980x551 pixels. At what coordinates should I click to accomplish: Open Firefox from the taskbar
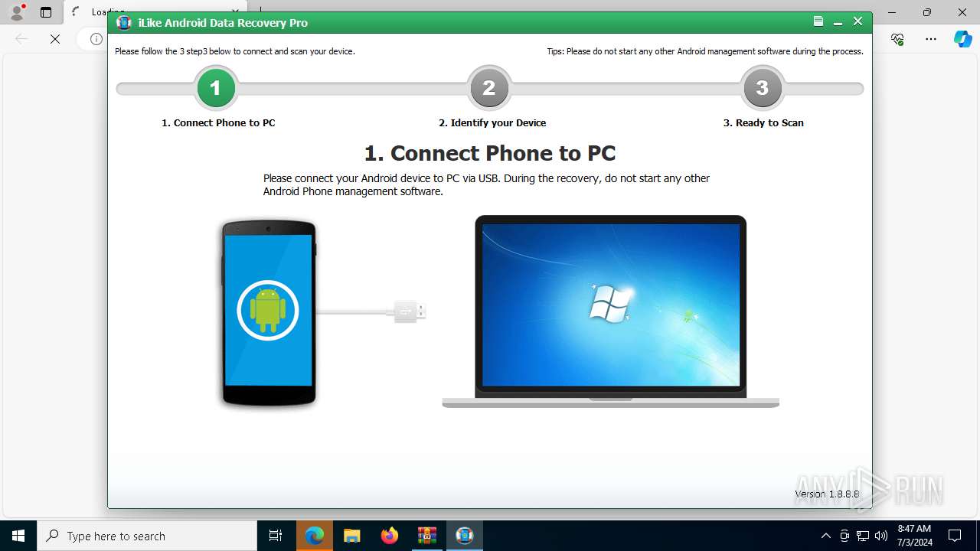[x=389, y=536]
